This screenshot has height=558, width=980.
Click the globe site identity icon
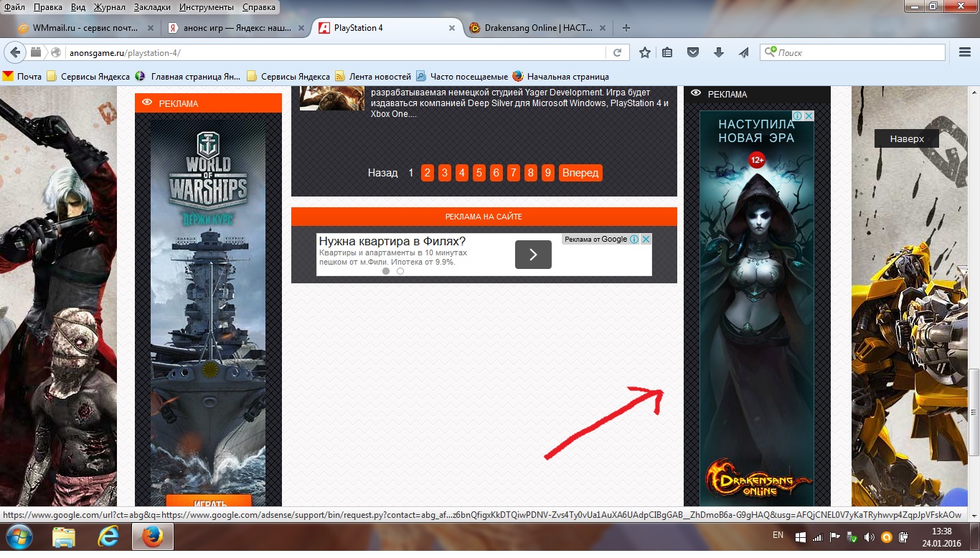pyautogui.click(x=55, y=52)
